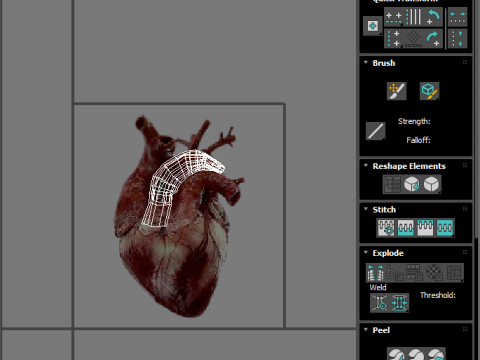The height and width of the screenshot is (360, 480).
Task: Collapse the Brush rollout
Action: [366, 63]
